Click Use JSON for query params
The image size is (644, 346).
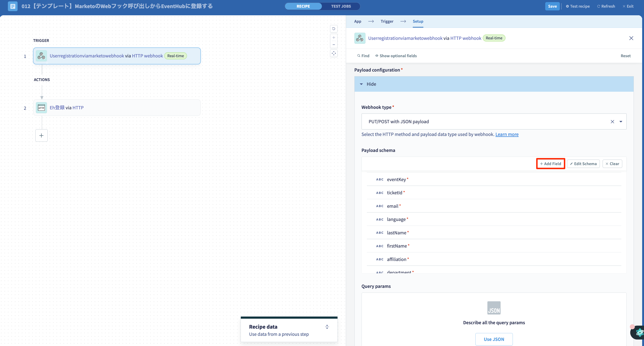[494, 339]
